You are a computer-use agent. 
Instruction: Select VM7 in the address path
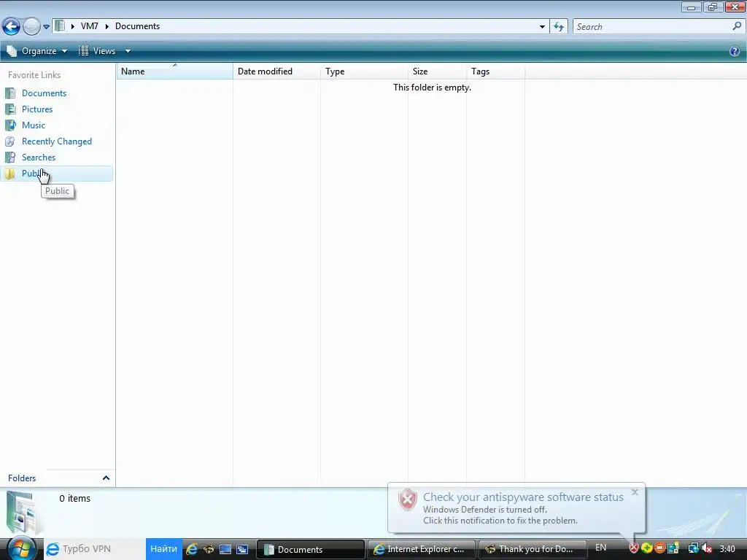(x=89, y=26)
